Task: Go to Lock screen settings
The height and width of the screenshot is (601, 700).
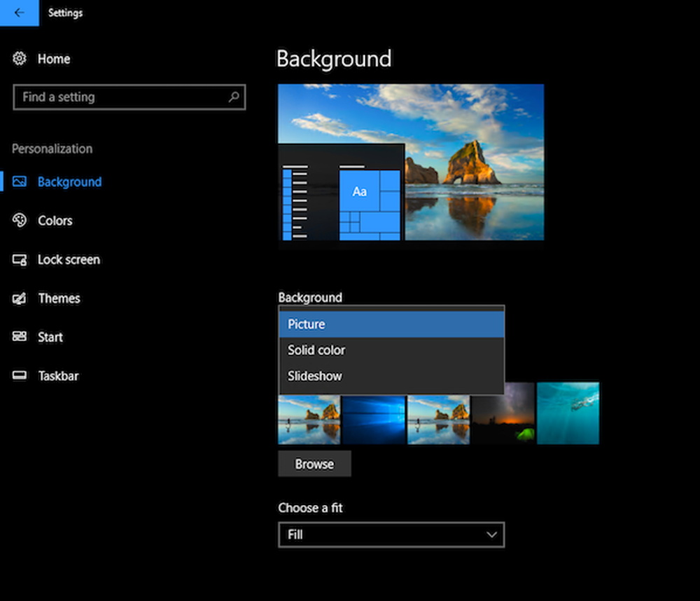Action: pyautogui.click(x=69, y=260)
